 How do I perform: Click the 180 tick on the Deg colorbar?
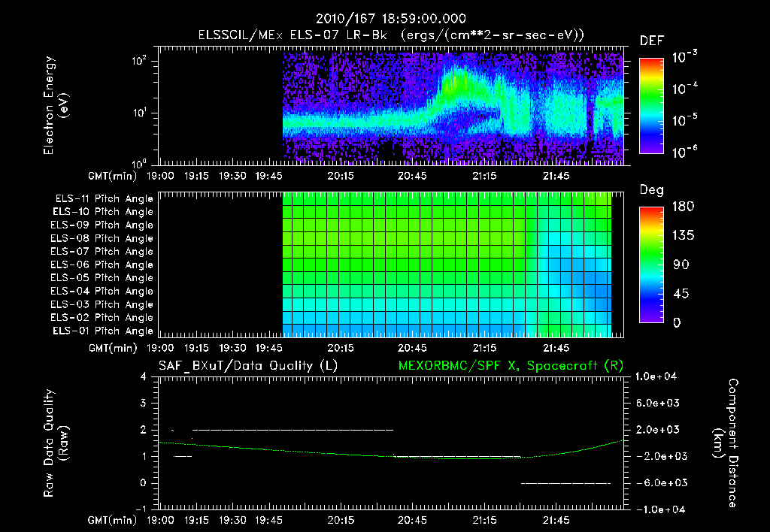[x=683, y=207]
